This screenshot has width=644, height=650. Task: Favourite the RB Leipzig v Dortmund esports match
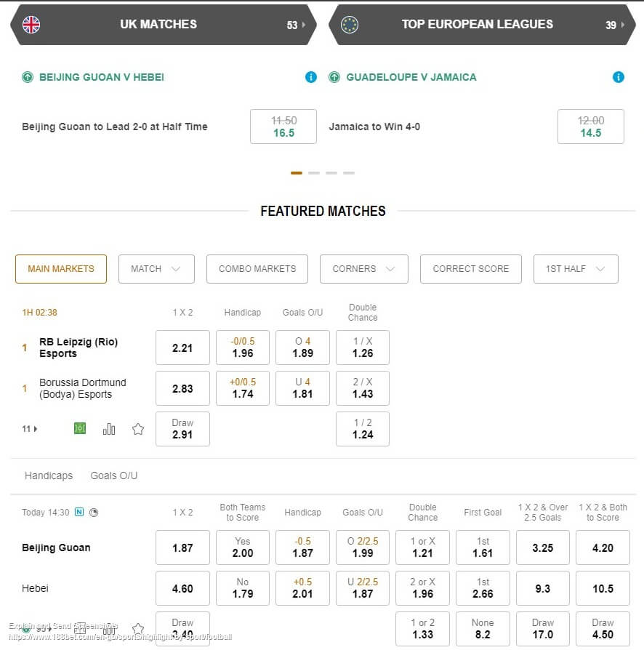tap(138, 429)
